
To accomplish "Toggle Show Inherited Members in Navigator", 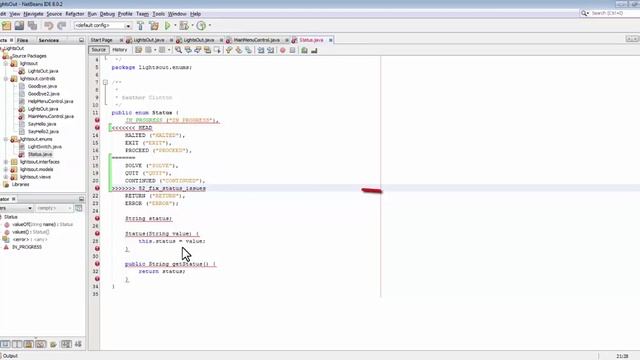I will click(x=5, y=344).
